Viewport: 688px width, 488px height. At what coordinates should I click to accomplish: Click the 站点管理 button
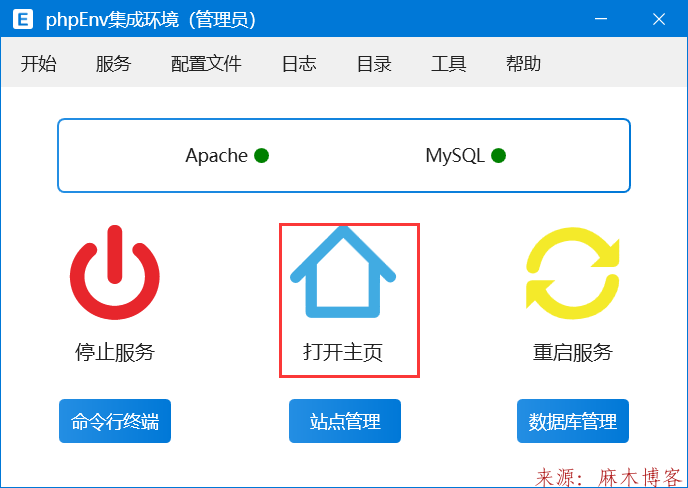point(345,421)
